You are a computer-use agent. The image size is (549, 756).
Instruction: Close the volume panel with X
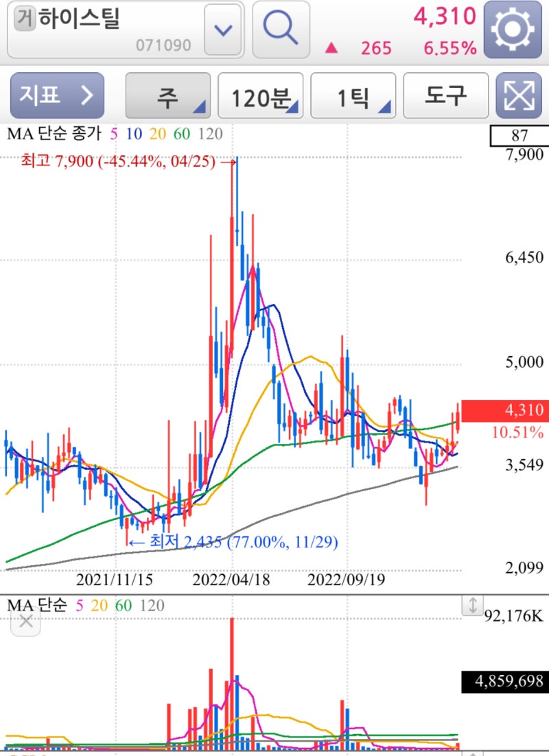click(x=25, y=621)
